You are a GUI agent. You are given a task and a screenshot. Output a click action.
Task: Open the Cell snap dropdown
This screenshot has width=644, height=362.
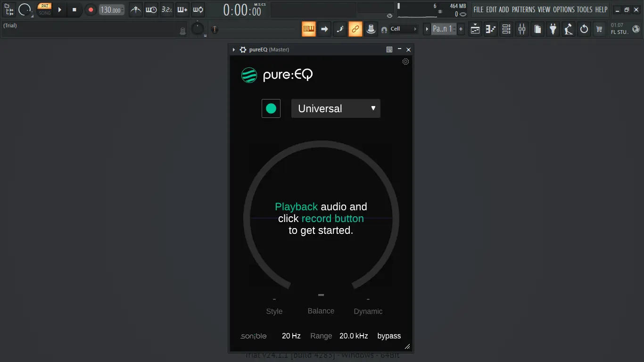pyautogui.click(x=400, y=29)
